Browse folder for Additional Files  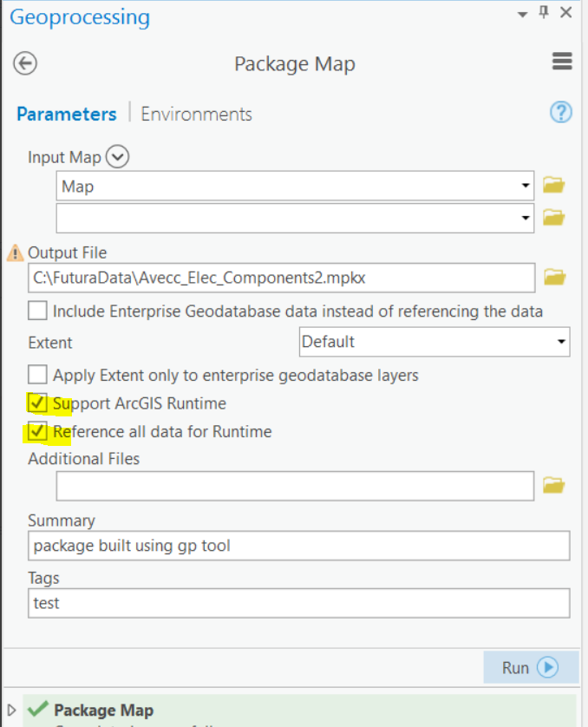(553, 486)
